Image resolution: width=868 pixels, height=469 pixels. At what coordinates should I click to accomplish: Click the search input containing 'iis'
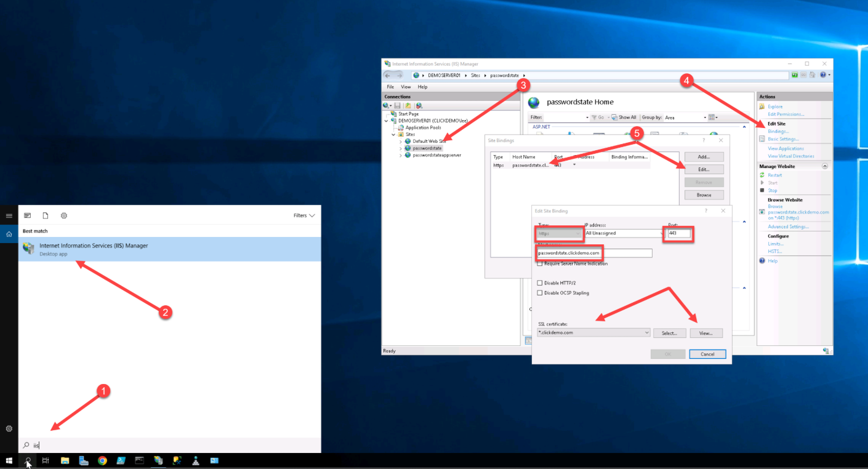(169, 445)
